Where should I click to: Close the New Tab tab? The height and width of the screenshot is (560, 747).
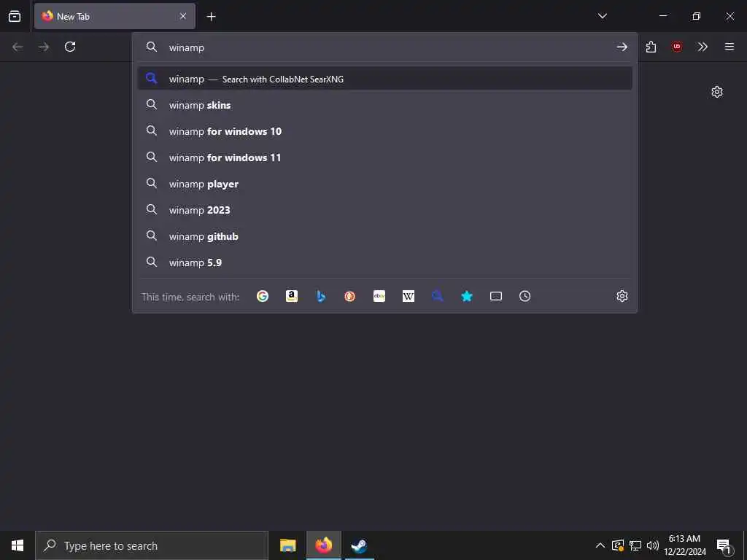(x=183, y=16)
